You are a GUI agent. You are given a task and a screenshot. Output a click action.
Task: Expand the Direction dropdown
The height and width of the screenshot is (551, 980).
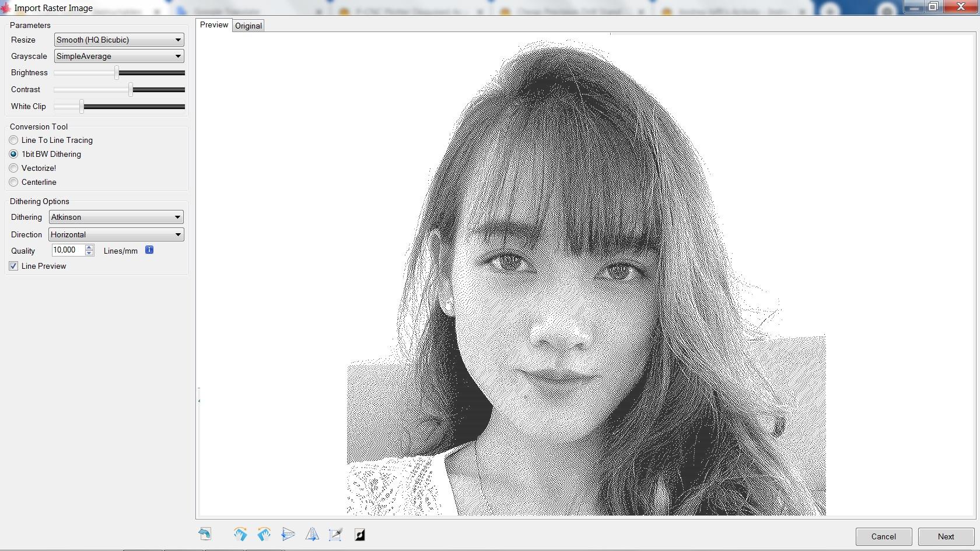[116, 234]
